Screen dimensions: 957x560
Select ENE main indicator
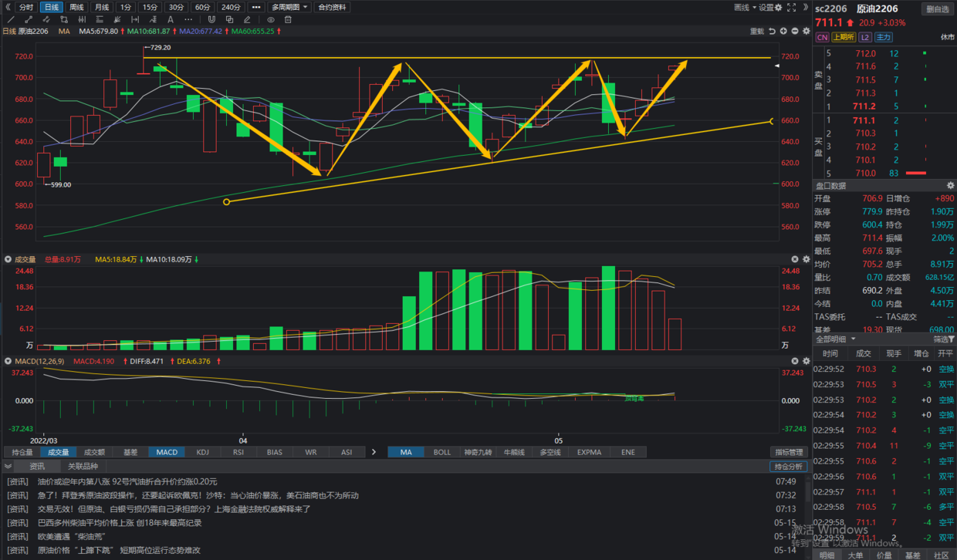click(628, 452)
